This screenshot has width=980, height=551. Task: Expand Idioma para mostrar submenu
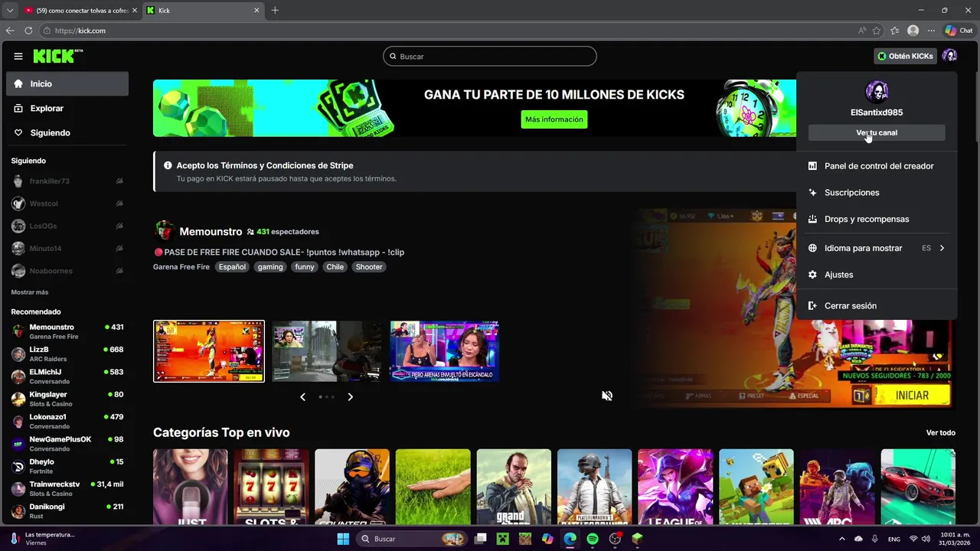877,248
